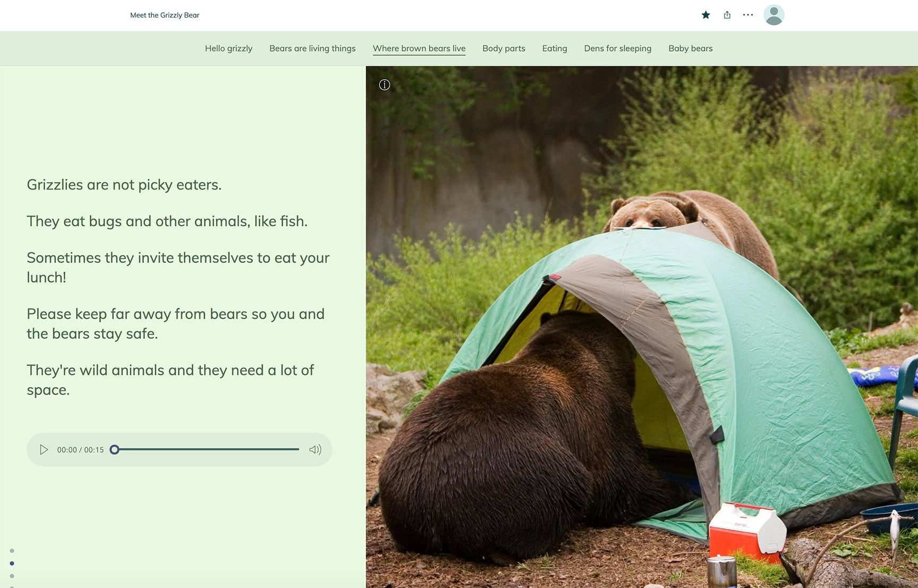Select the third gray page dot
The width and height of the screenshot is (918, 588).
click(12, 575)
